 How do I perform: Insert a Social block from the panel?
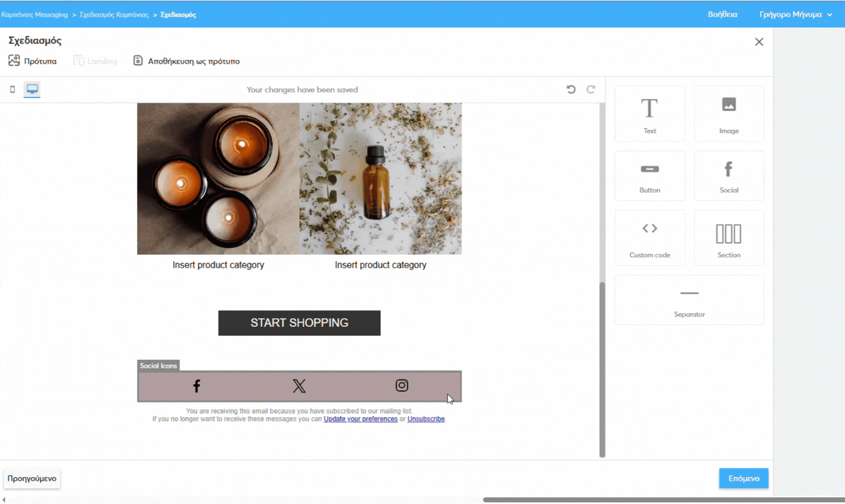coord(728,176)
